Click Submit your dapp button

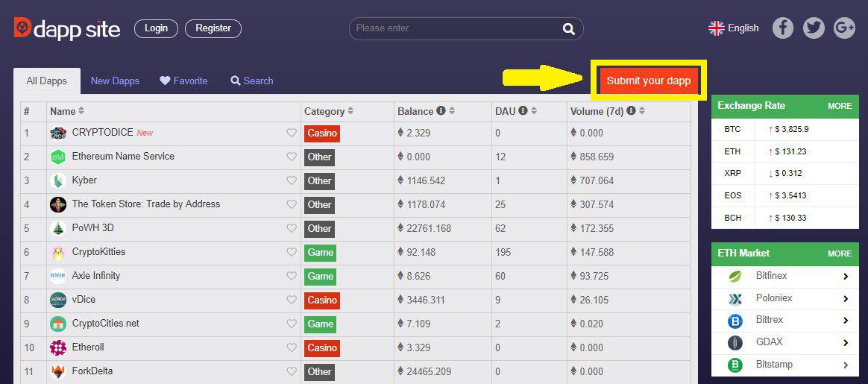(649, 81)
